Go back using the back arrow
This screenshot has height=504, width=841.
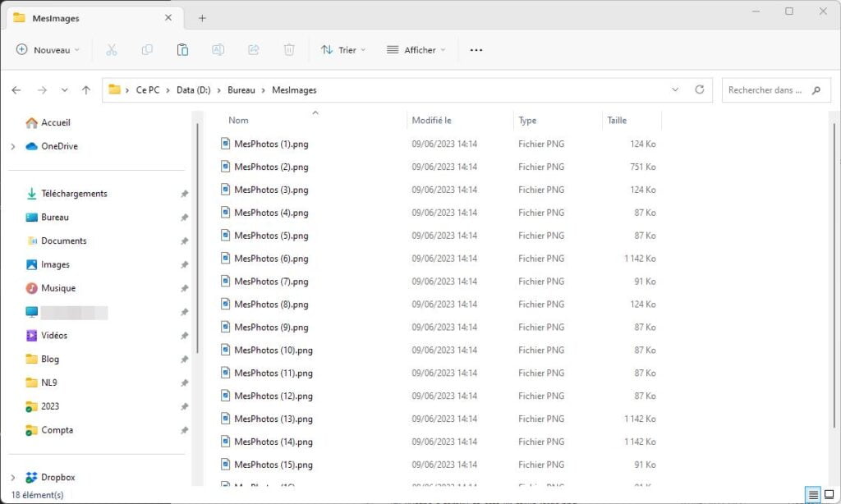click(16, 90)
